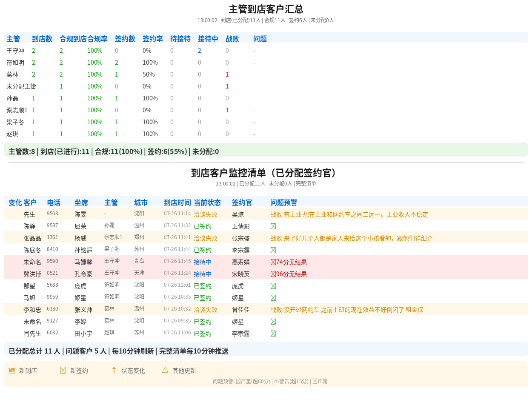
Task: Click the 当前状态 column header
Action: [x=207, y=202]
